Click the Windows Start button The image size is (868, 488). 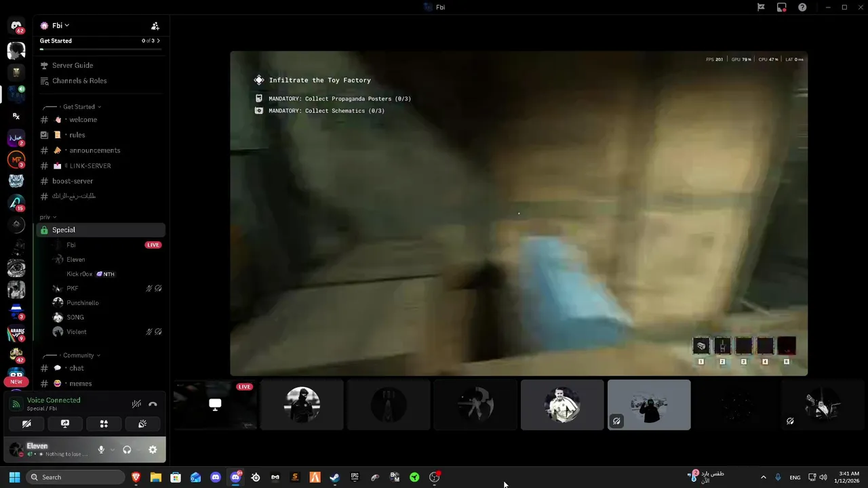click(14, 477)
